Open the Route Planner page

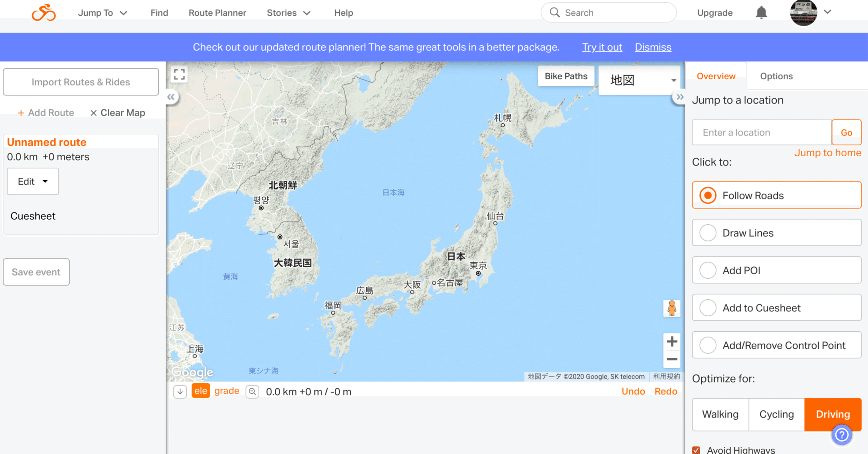click(217, 13)
